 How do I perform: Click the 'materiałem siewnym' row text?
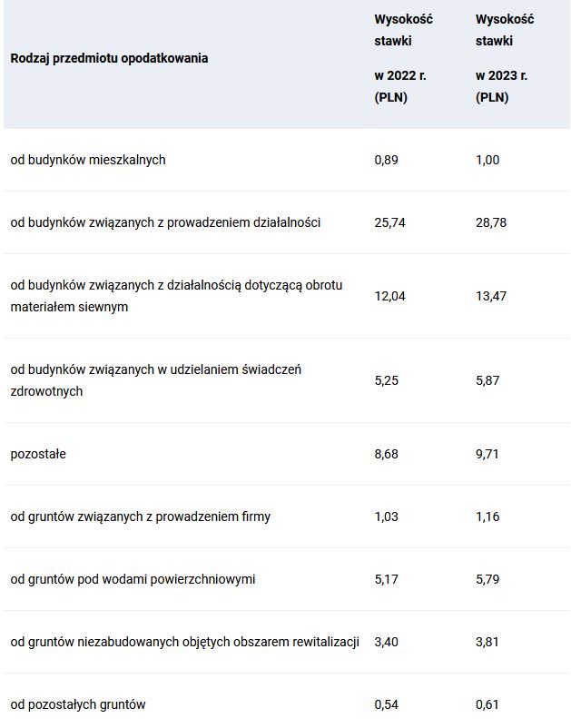tap(69, 307)
